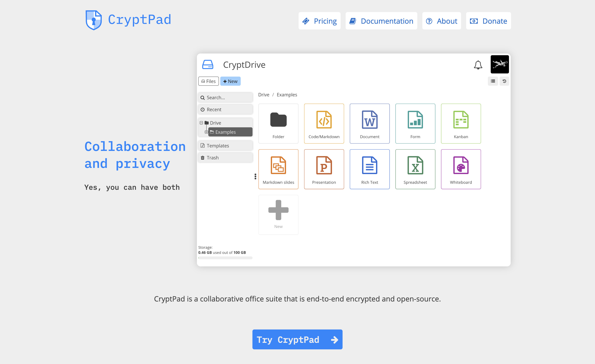Viewport: 595px width, 364px height.
Task: Open the Trash section
Action: [213, 157]
